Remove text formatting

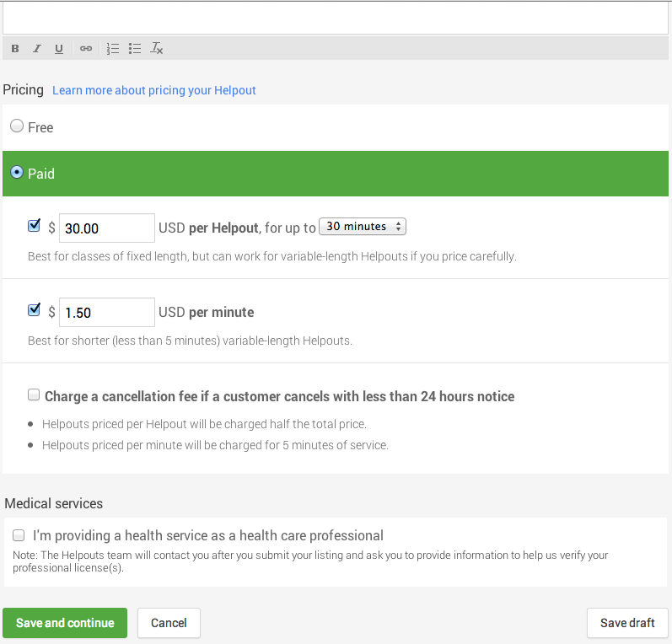(x=157, y=48)
